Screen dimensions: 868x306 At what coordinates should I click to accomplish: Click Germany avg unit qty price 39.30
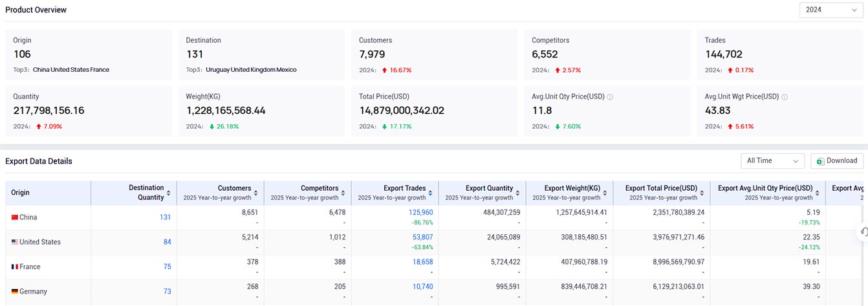point(811,287)
